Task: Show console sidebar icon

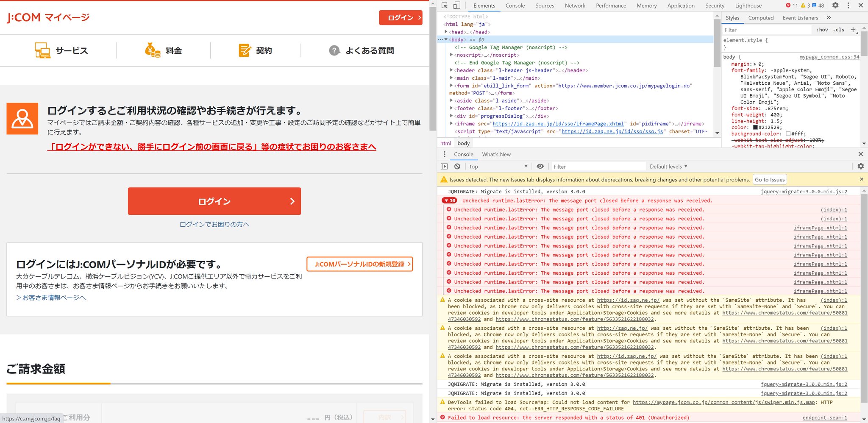Action: pos(444,167)
